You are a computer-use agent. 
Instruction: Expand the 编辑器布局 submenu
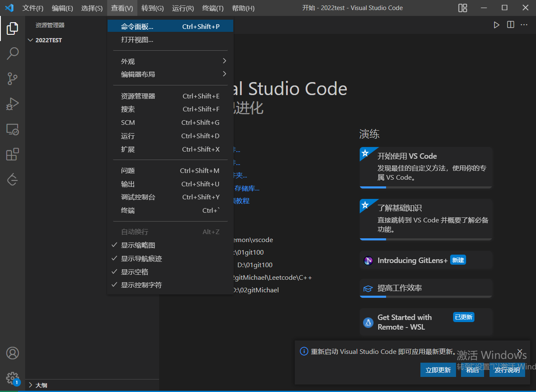170,75
